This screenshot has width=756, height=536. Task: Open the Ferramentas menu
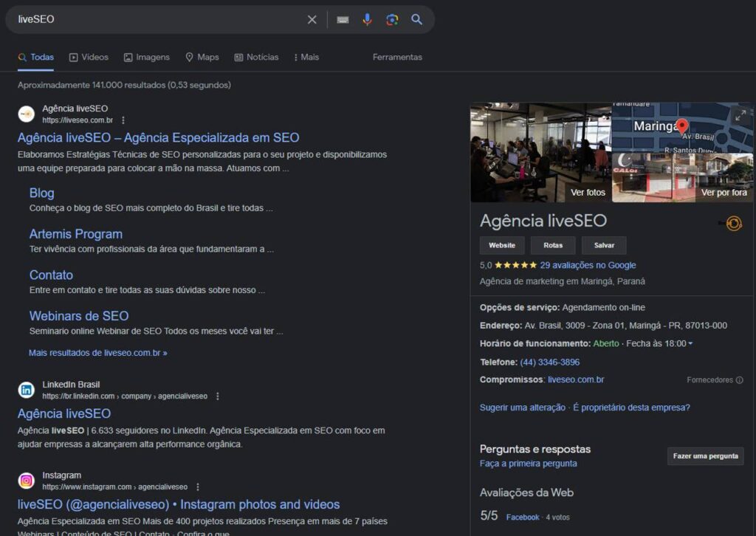[397, 57]
